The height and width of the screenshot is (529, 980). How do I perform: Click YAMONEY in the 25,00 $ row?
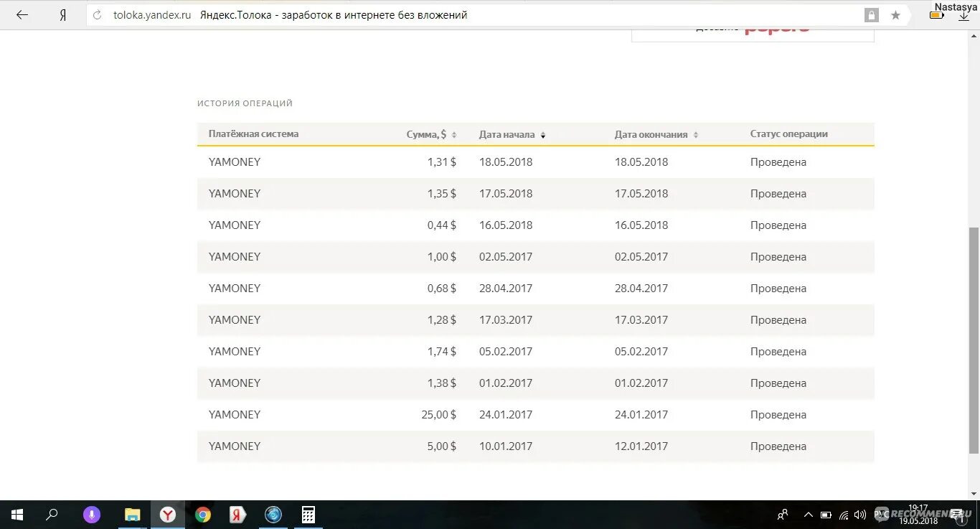click(x=235, y=415)
